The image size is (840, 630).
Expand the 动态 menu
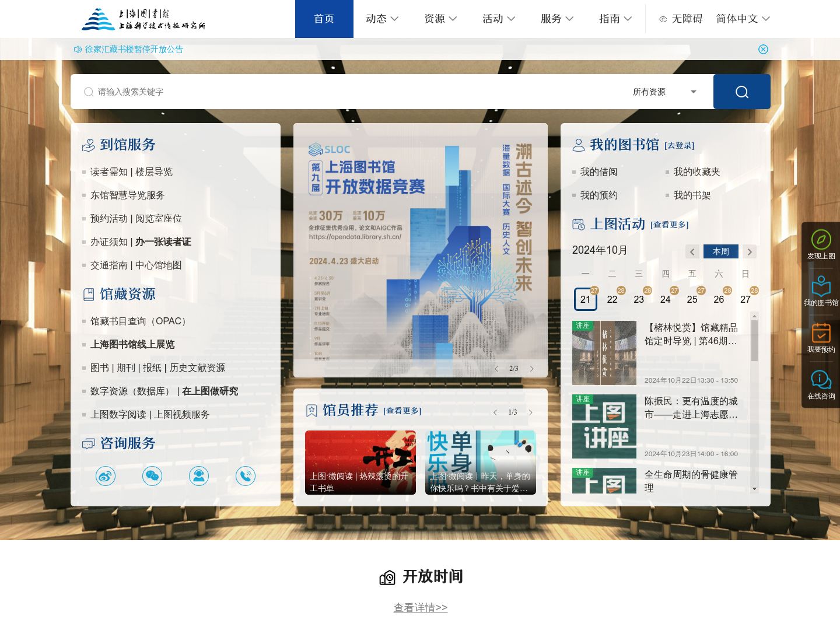click(x=383, y=19)
